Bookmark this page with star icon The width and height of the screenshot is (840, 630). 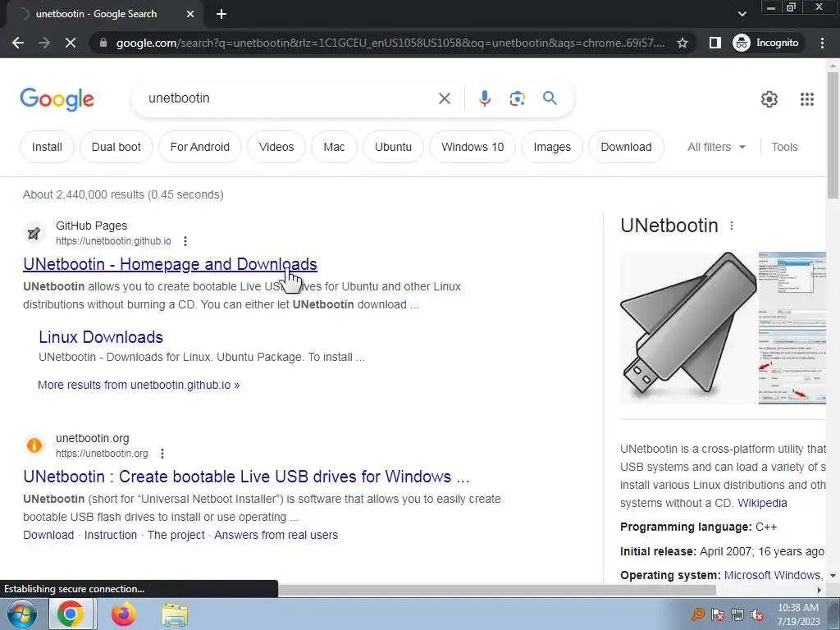pyautogui.click(x=682, y=43)
